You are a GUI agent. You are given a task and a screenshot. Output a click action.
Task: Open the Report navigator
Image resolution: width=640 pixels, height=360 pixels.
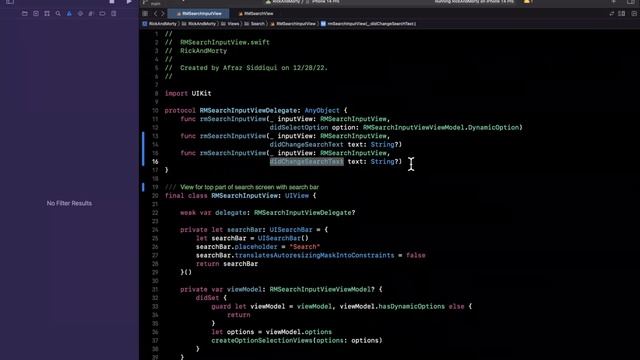click(x=113, y=13)
